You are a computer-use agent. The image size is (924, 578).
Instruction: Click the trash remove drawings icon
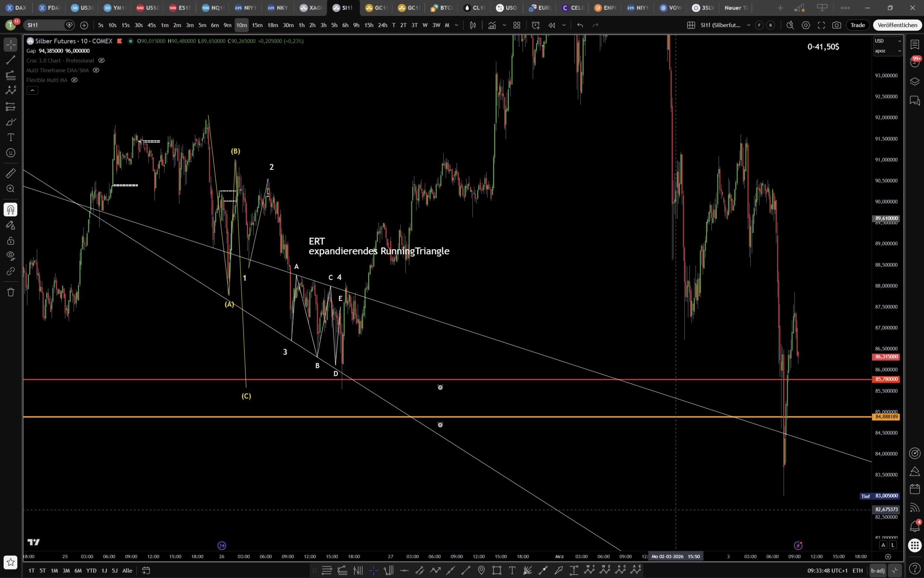click(x=11, y=292)
